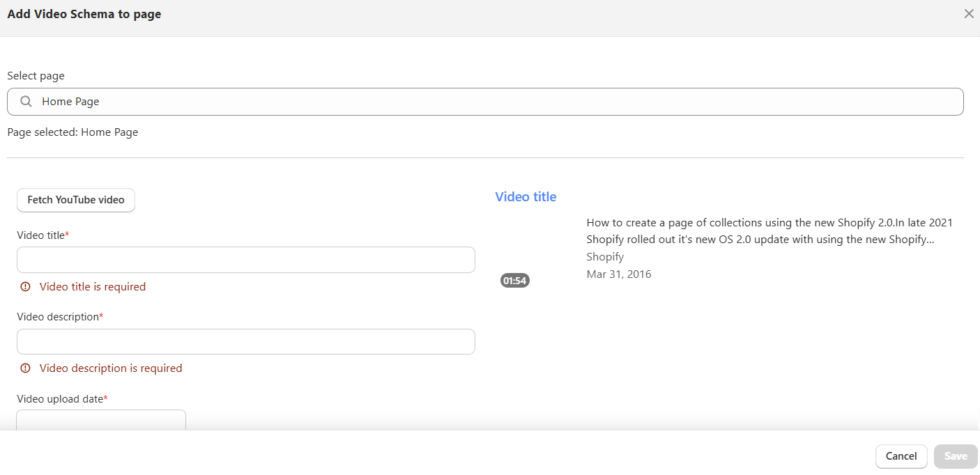Click the disabled Save button

pyautogui.click(x=955, y=456)
